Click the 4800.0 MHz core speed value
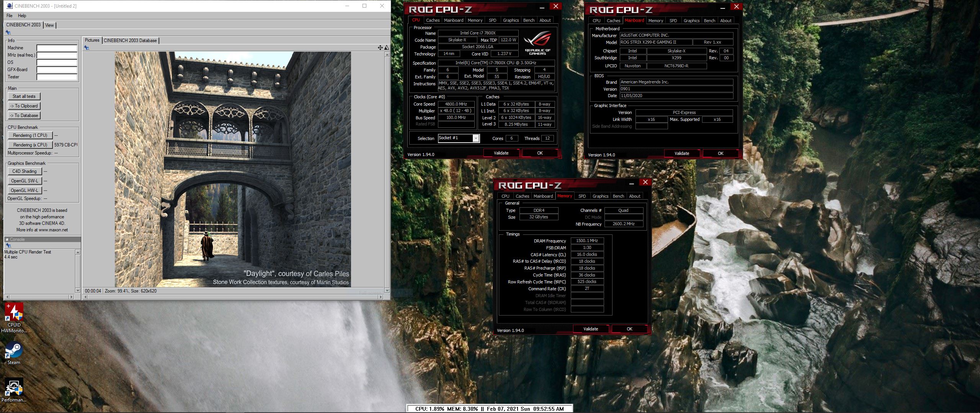 [456, 104]
